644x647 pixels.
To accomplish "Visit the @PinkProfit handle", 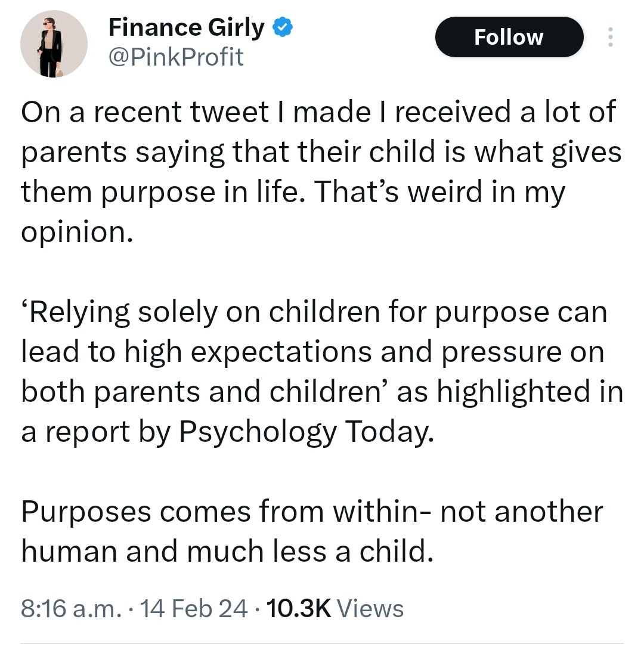I will pos(176,57).
